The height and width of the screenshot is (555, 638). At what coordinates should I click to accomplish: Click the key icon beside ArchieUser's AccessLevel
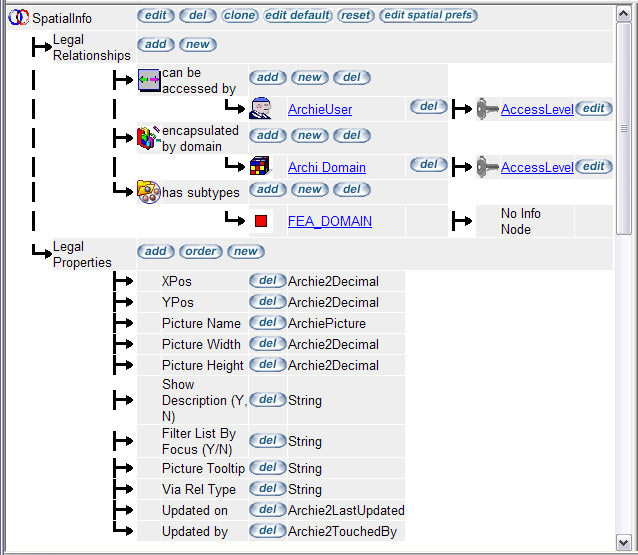(487, 109)
